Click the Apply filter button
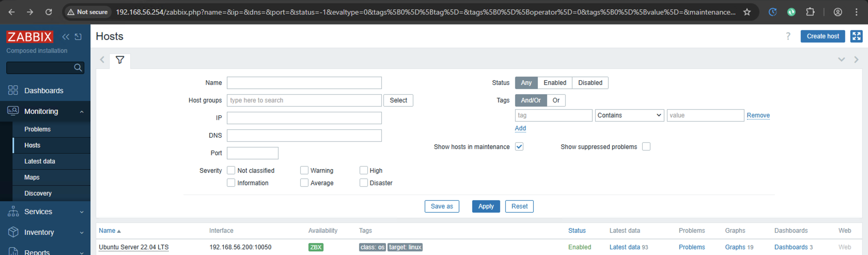 coord(486,206)
